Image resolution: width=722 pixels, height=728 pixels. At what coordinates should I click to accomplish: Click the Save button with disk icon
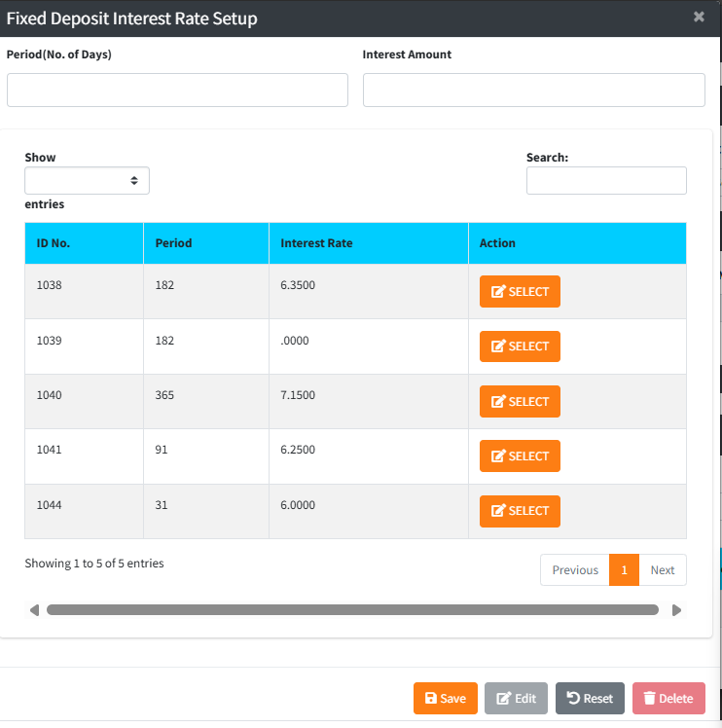(x=445, y=698)
